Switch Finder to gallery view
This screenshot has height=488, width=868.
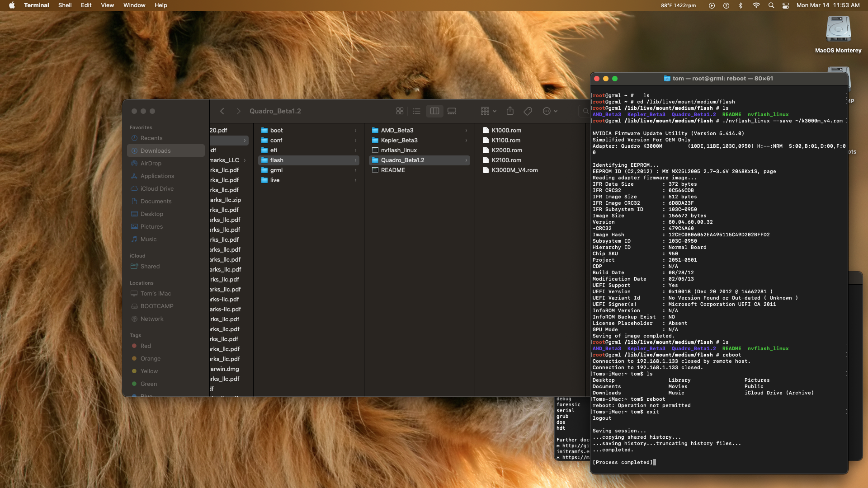pyautogui.click(x=452, y=111)
